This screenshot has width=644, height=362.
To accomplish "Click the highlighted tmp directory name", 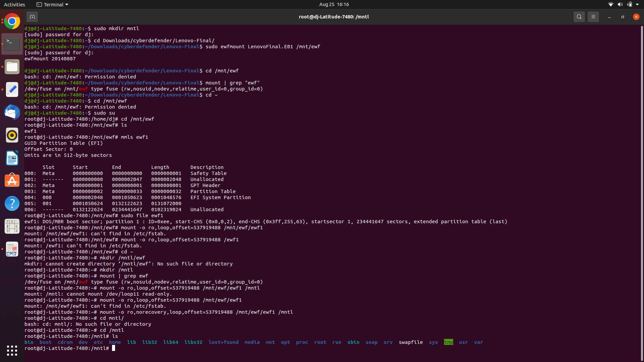I will 448,342.
